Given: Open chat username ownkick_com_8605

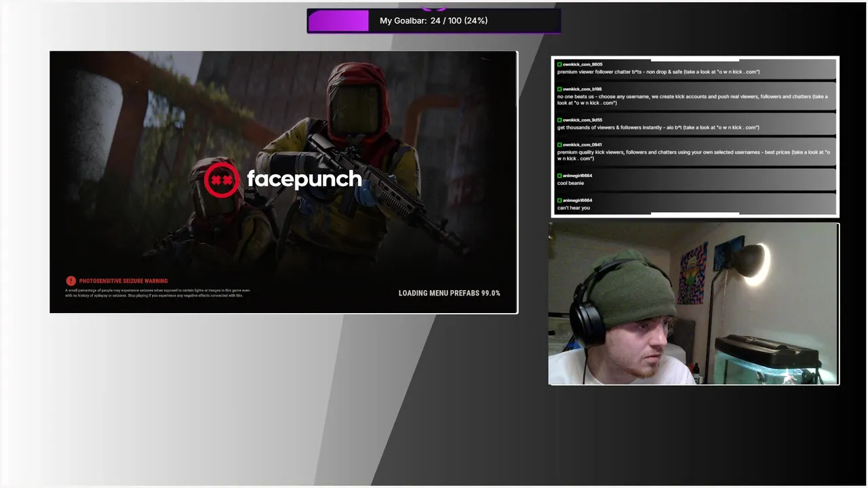Looking at the screenshot, I should coord(583,64).
